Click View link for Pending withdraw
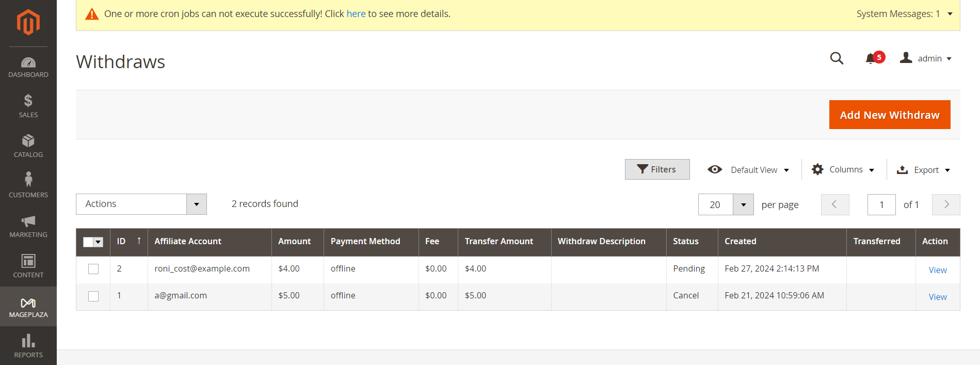The height and width of the screenshot is (365, 980). pos(937,270)
